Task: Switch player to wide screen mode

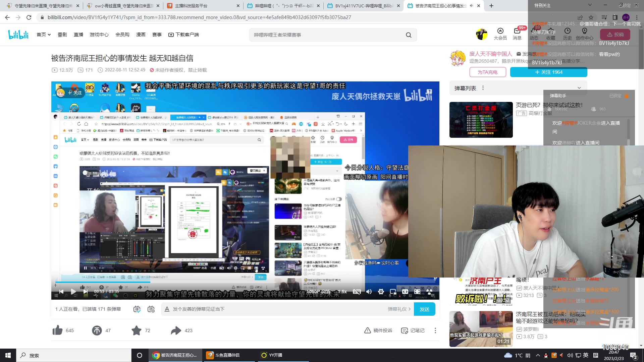Action: (405, 292)
